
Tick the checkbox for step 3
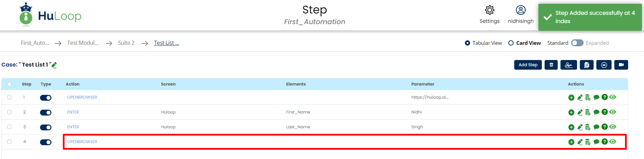(x=9, y=127)
